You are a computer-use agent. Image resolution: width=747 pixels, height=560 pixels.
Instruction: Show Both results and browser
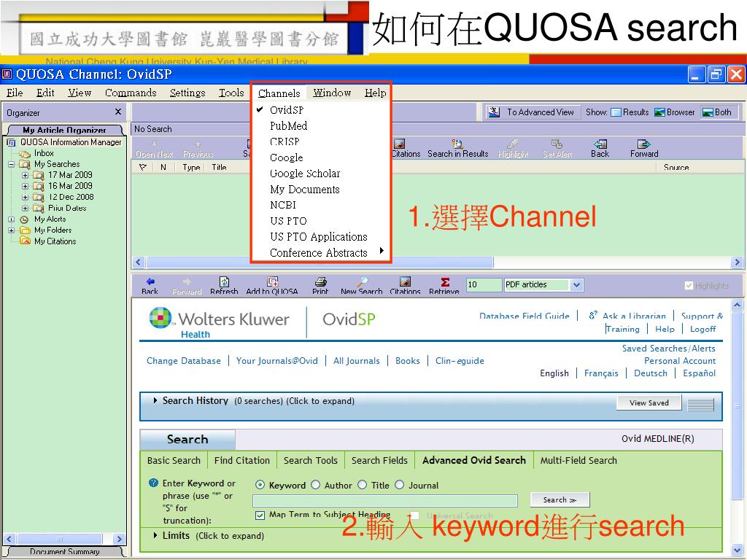pos(717,112)
